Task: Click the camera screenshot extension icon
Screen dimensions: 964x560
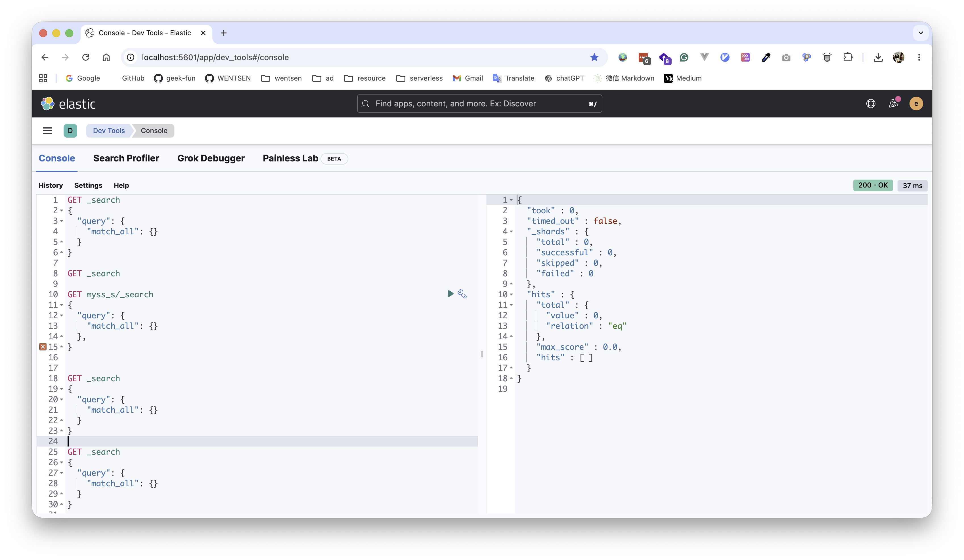Action: pyautogui.click(x=786, y=57)
